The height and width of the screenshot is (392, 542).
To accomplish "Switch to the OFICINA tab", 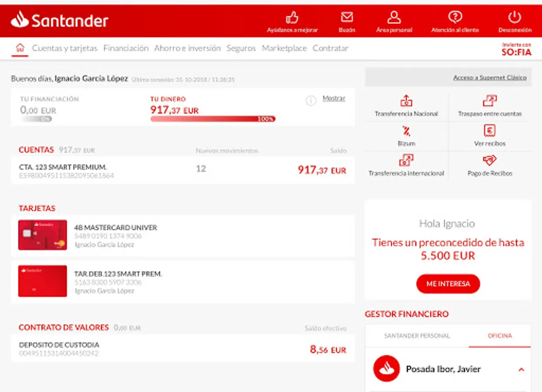I will pyautogui.click(x=500, y=336).
